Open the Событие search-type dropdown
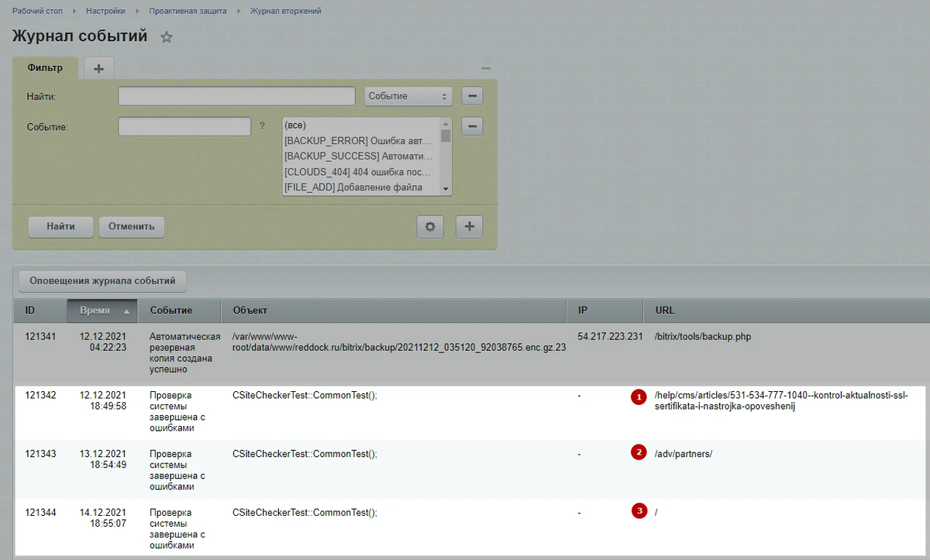930x560 pixels. click(408, 96)
